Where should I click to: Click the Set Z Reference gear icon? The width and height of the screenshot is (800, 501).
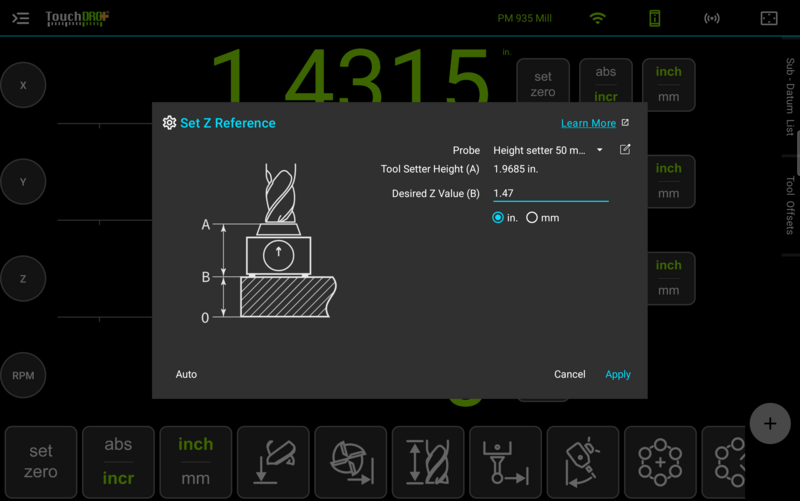[x=169, y=123]
